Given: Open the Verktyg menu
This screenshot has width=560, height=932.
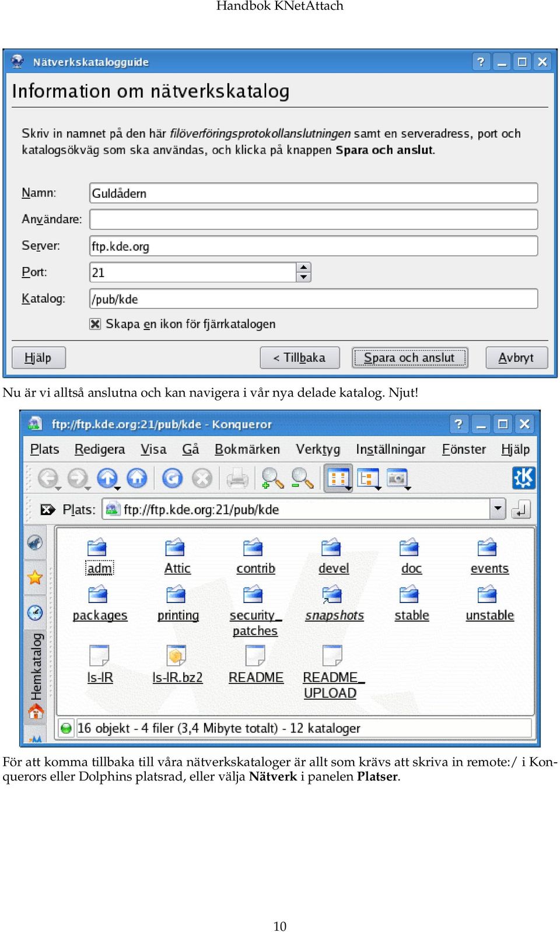Looking at the screenshot, I should pyautogui.click(x=317, y=449).
